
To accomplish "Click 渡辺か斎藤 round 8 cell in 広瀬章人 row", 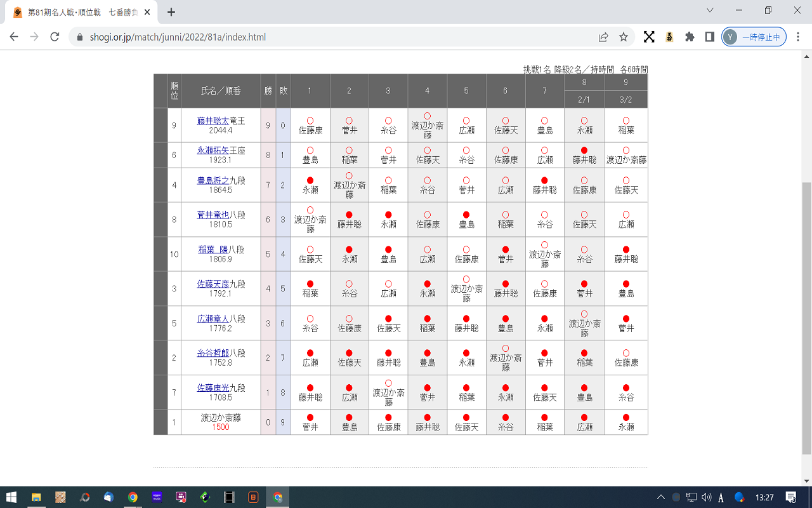I will point(584,323).
